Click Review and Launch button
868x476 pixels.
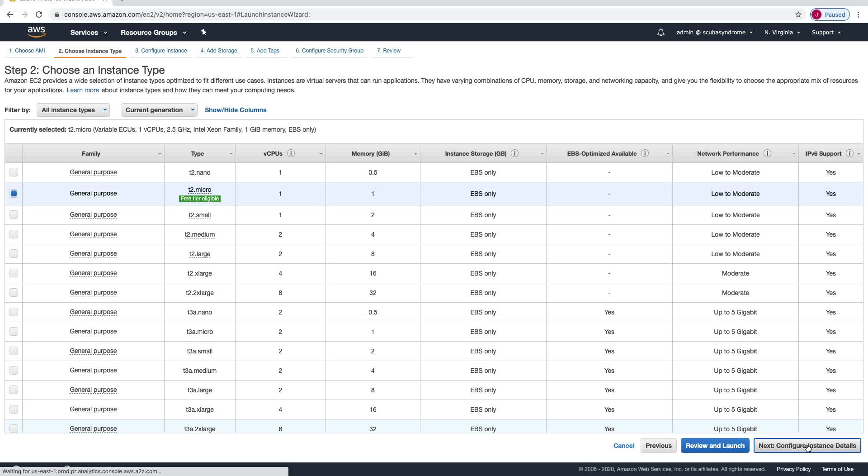715,446
